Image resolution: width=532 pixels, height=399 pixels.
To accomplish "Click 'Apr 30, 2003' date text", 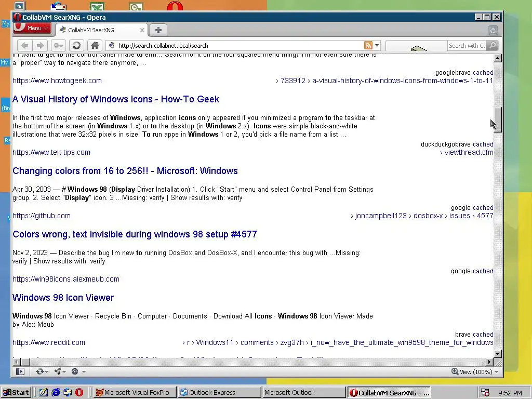I will pyautogui.click(x=32, y=189).
